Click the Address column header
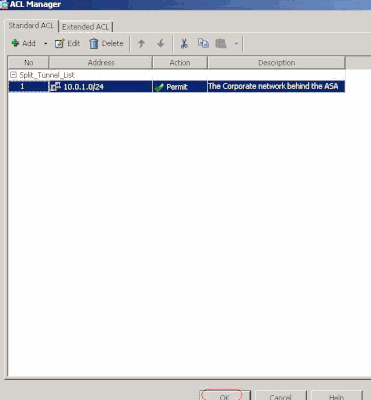Image resolution: width=371 pixels, height=400 pixels. click(x=101, y=63)
